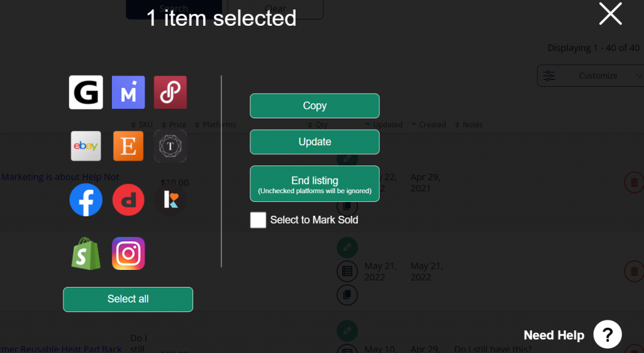Click the Need Help label
Image resolution: width=644 pixels, height=353 pixels.
[553, 335]
